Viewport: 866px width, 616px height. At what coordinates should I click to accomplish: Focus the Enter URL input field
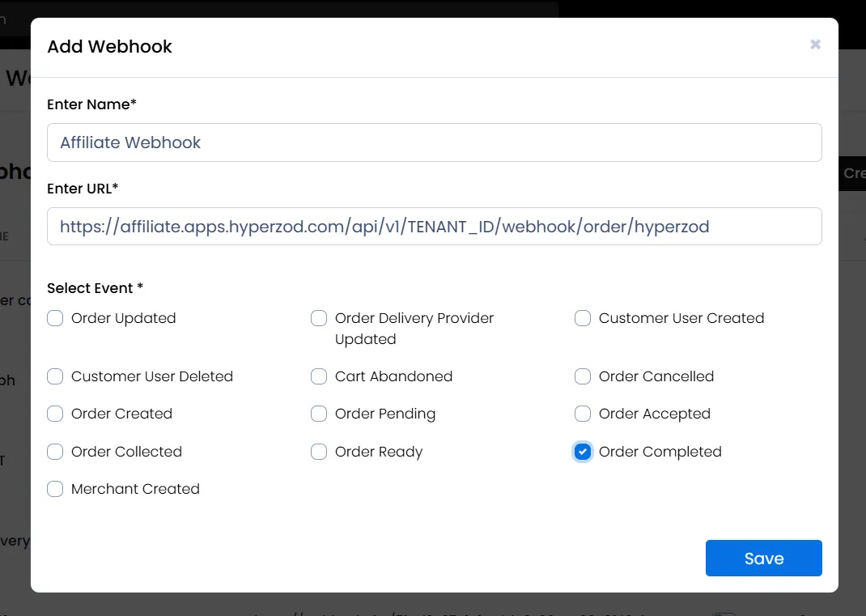(x=435, y=227)
